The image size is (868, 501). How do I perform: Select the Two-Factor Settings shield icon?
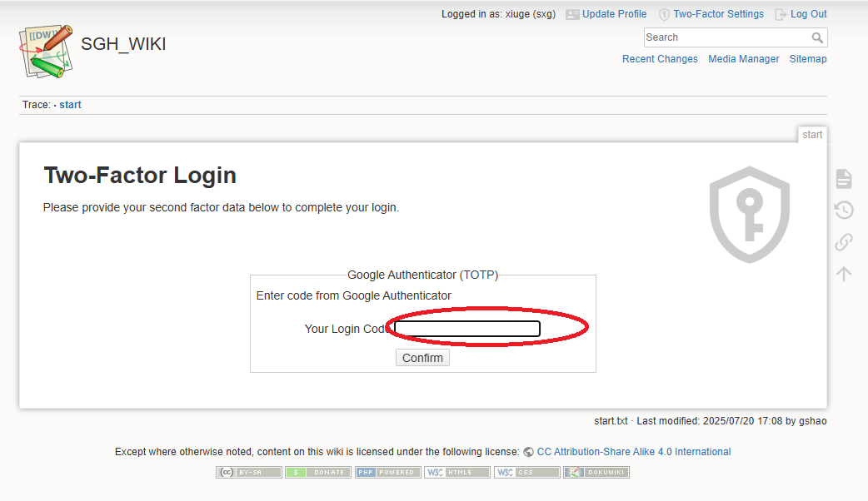pyautogui.click(x=664, y=13)
